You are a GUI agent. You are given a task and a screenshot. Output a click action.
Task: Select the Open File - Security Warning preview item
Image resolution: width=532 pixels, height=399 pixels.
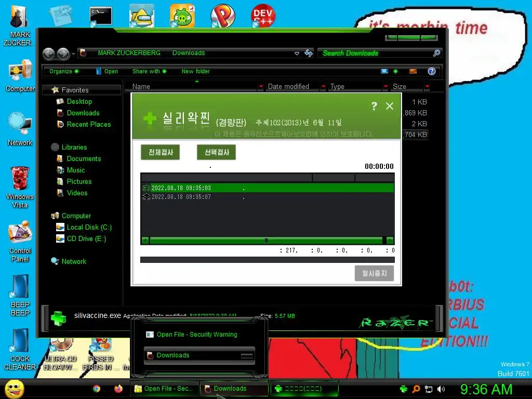[191, 335]
